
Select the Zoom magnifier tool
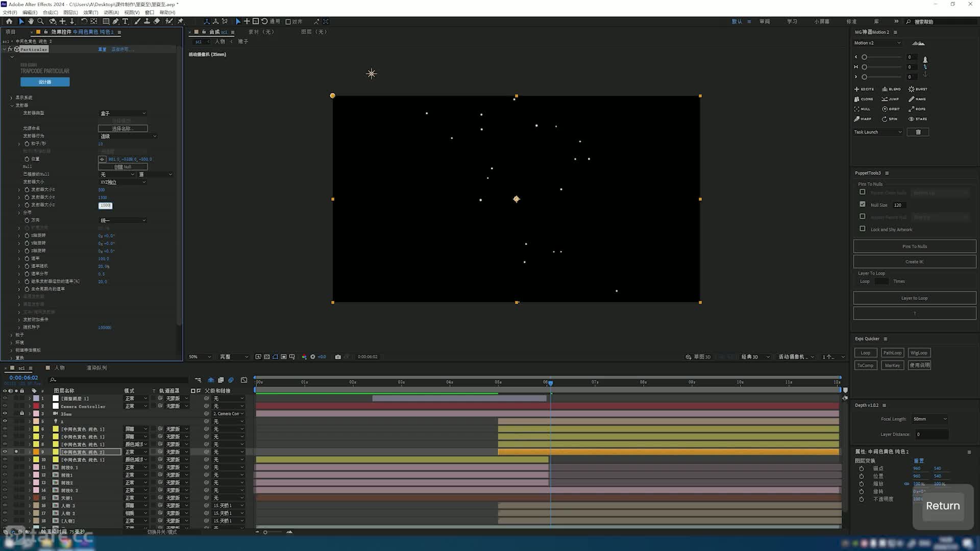tap(41, 21)
